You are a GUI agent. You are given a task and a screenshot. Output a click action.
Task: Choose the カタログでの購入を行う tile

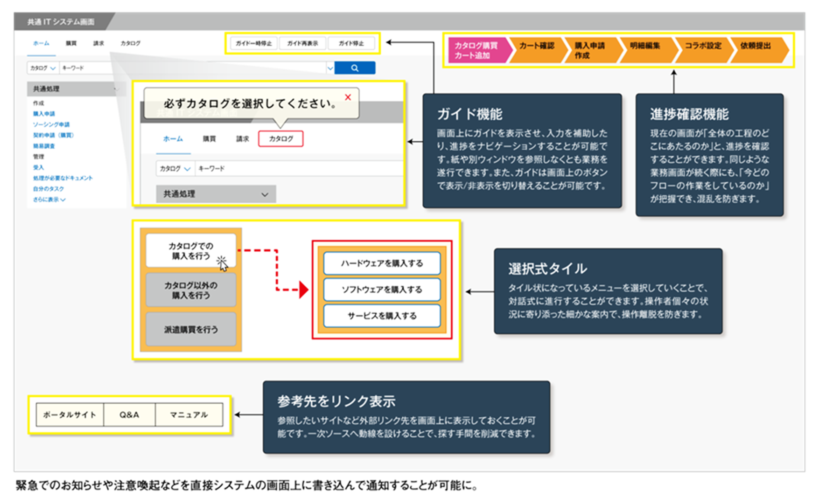(x=191, y=251)
